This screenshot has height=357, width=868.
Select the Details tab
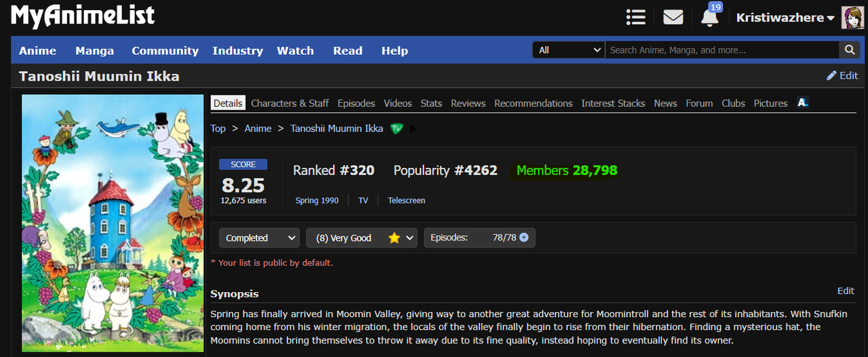[228, 103]
